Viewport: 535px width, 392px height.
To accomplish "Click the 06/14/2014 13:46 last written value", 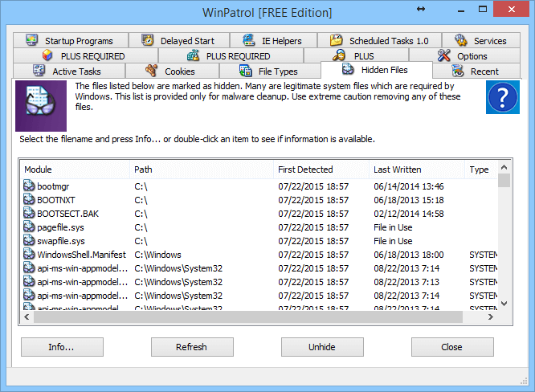I will [x=408, y=186].
